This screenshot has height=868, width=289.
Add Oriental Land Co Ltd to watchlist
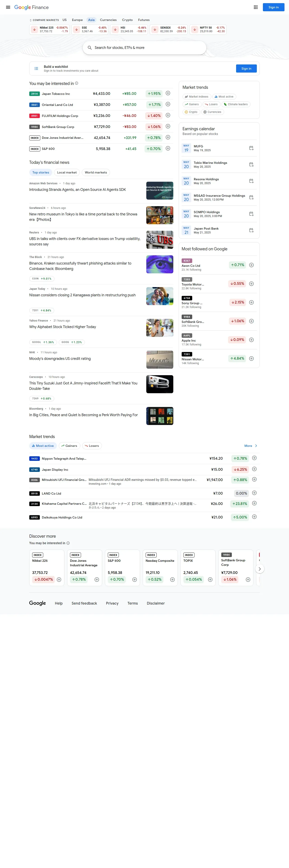(168, 105)
